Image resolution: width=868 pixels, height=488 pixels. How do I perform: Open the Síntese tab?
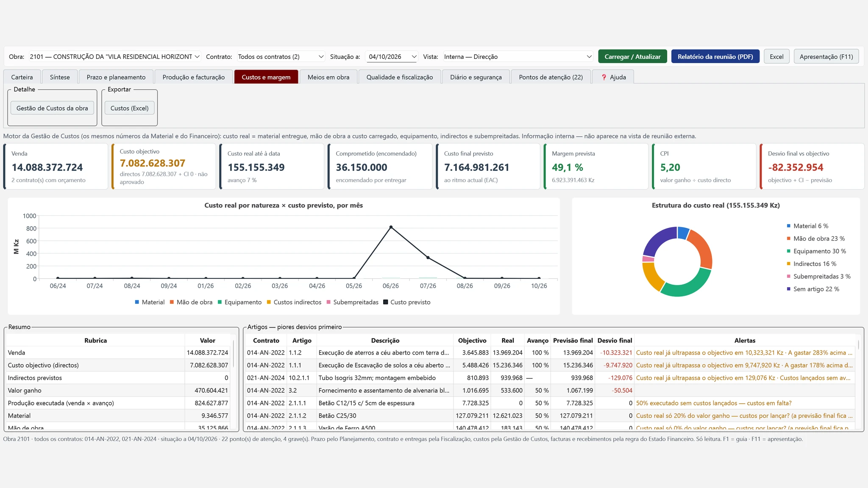point(60,77)
